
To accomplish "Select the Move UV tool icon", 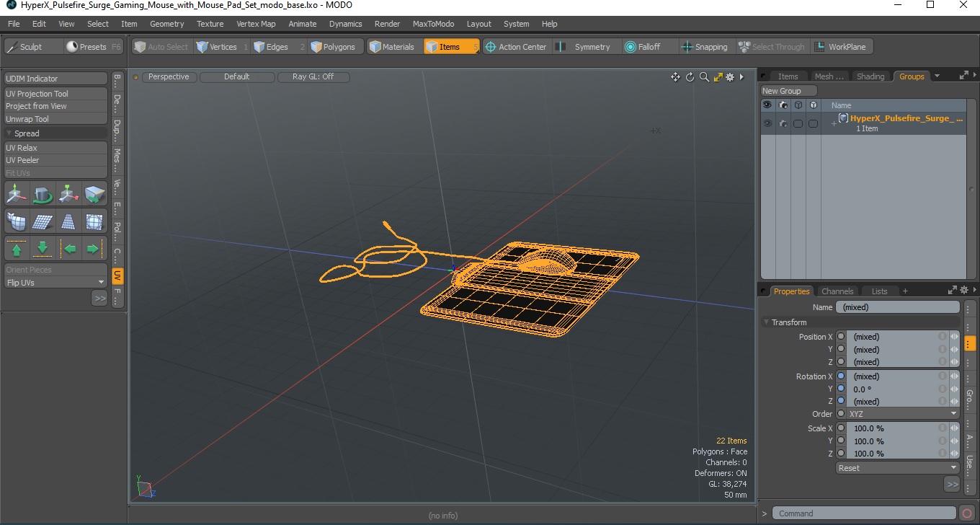I will click(17, 193).
